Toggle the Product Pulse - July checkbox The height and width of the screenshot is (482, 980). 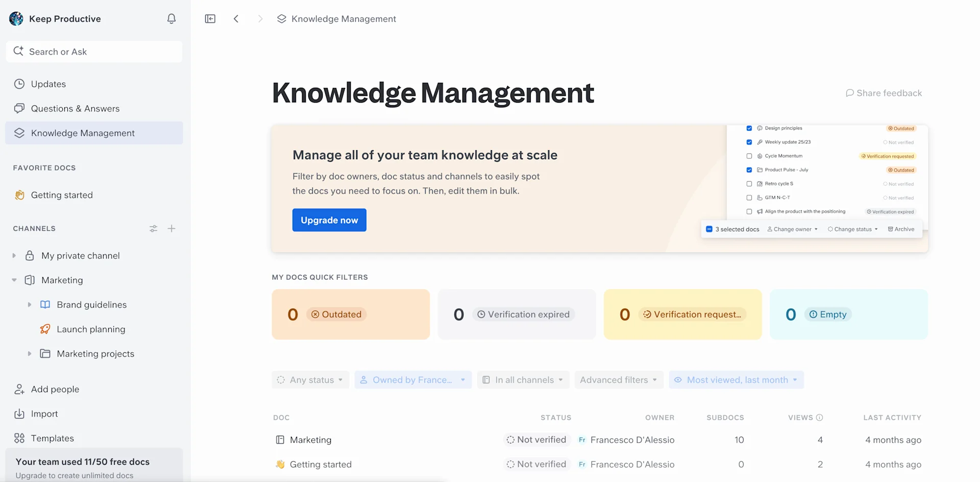(749, 170)
